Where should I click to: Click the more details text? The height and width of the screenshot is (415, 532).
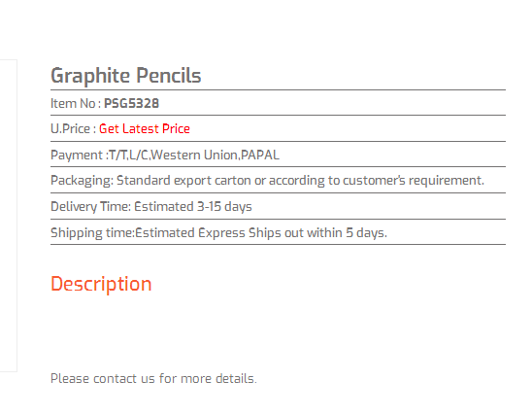218,378
